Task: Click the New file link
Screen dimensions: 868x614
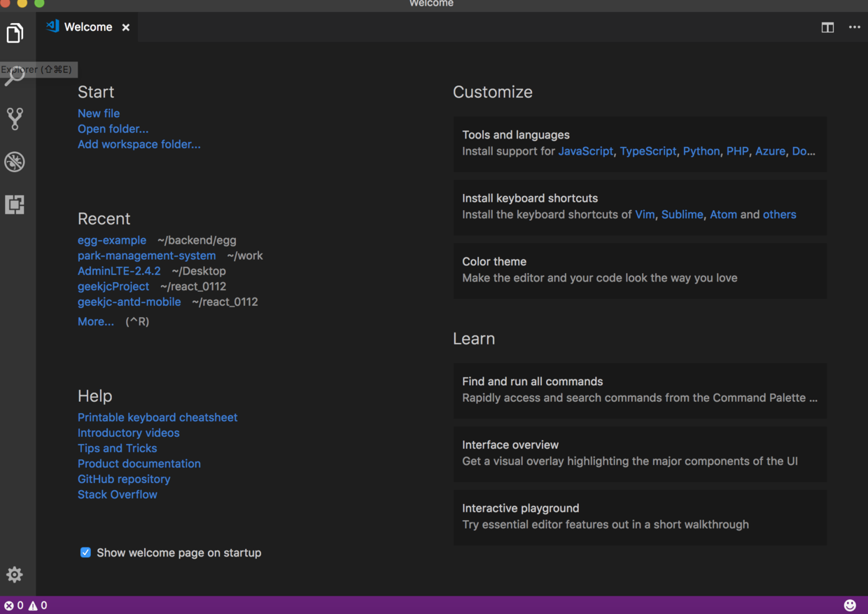Action: point(99,113)
